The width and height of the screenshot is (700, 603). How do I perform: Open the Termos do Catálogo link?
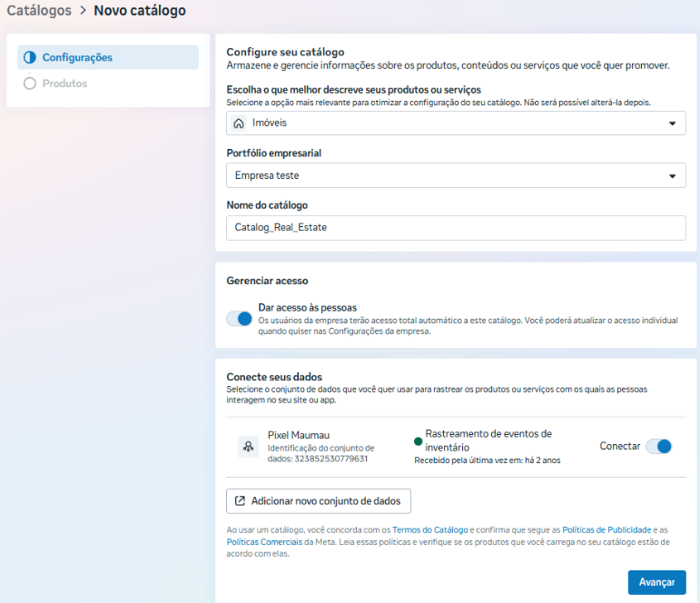[x=430, y=529]
